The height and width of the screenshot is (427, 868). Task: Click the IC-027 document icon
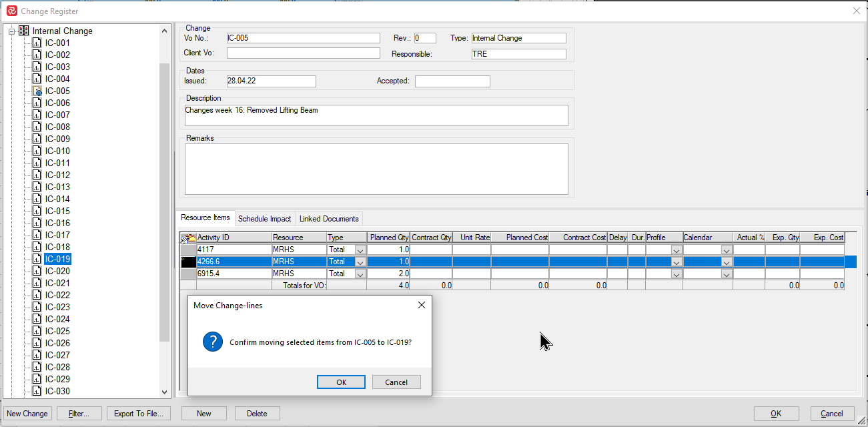[x=37, y=355]
